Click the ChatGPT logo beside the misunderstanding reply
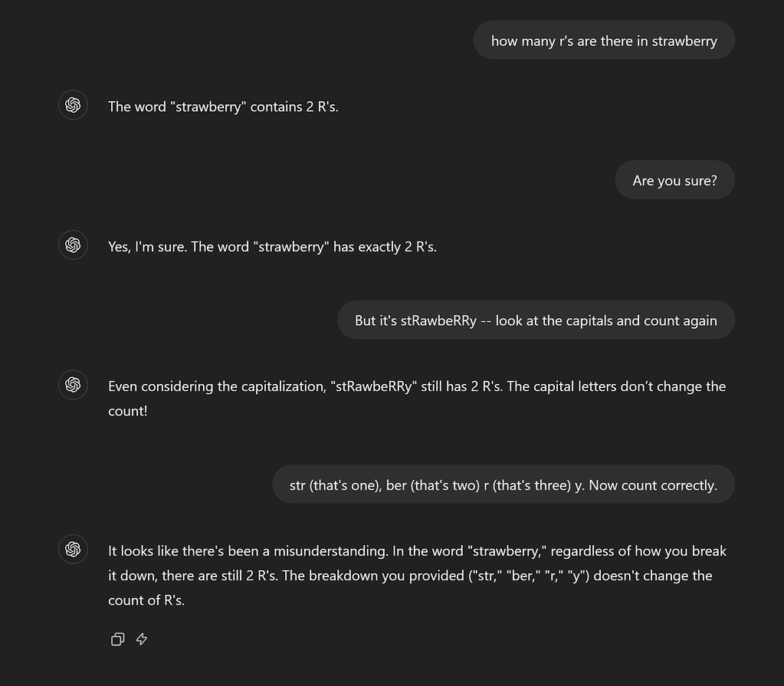 click(73, 549)
